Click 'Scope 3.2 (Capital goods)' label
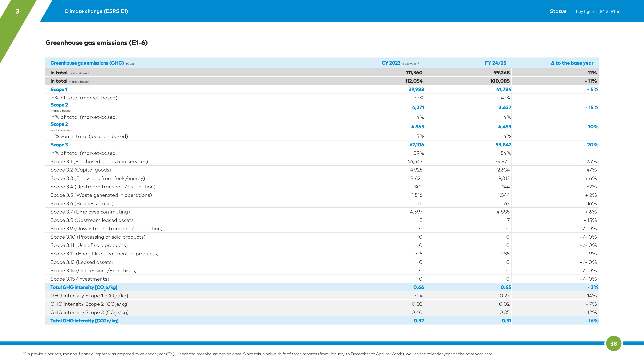The width and height of the screenshot is (644, 362). (81, 170)
